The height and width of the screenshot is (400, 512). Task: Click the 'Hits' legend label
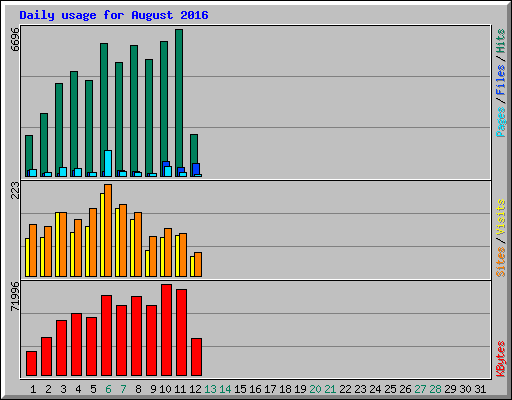(501, 41)
